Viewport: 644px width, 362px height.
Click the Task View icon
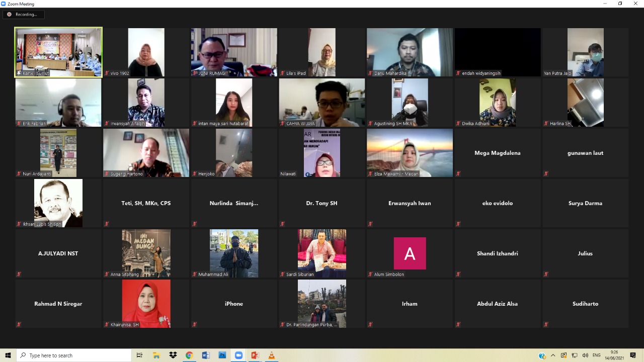point(140,355)
